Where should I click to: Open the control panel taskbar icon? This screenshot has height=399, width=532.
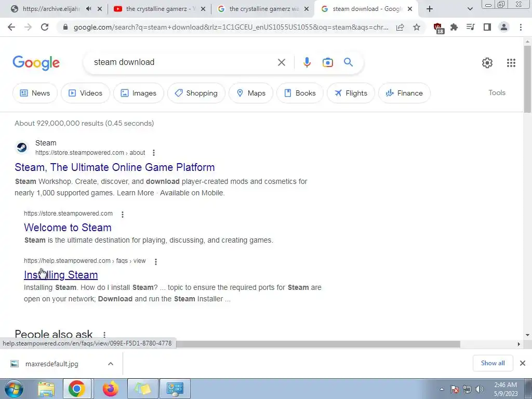pos(175,389)
